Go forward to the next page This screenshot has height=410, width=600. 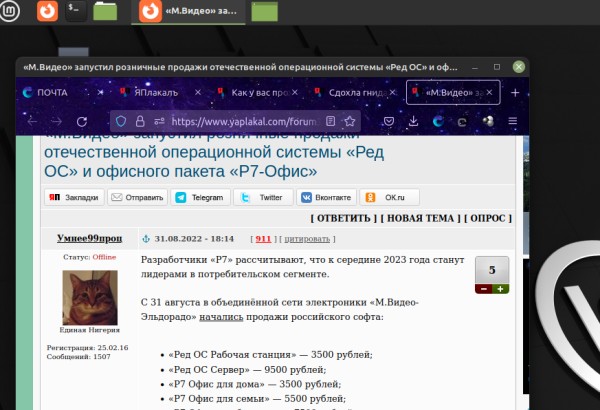(57, 122)
